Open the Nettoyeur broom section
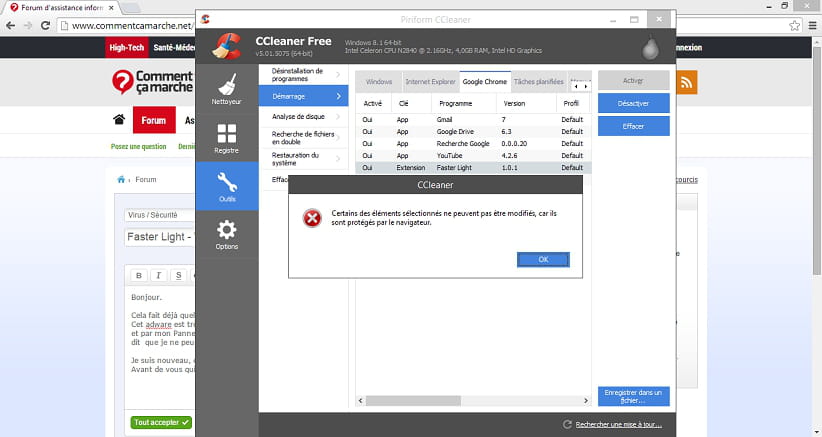 coord(226,89)
